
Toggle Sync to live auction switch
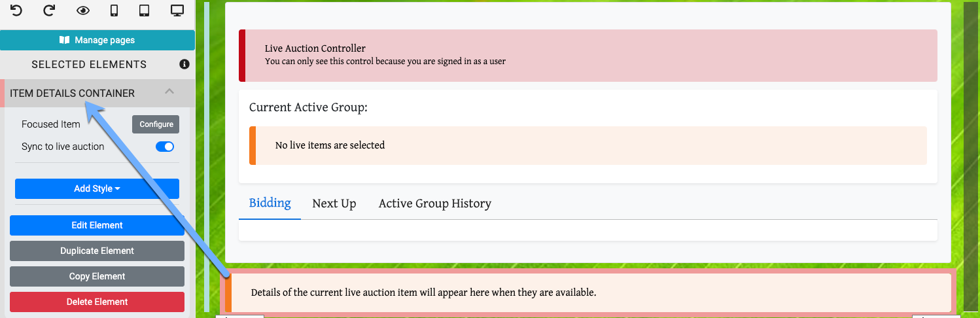point(165,147)
